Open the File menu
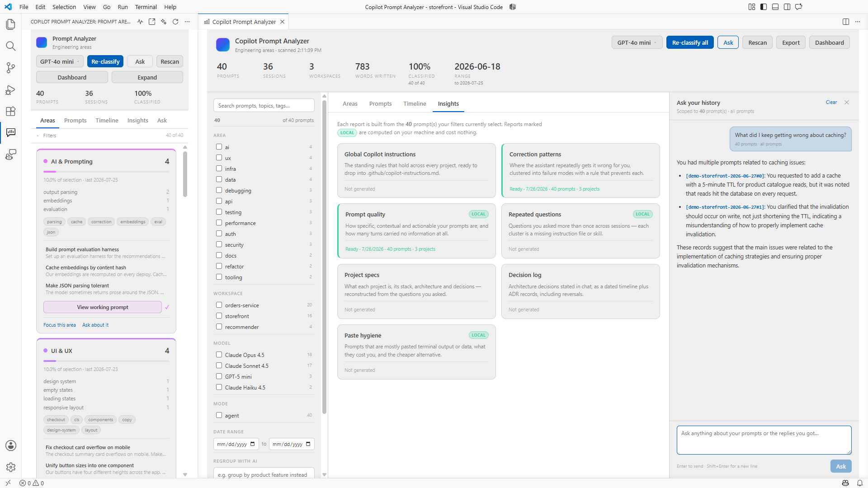Image resolution: width=868 pixels, height=488 pixels. [x=24, y=7]
